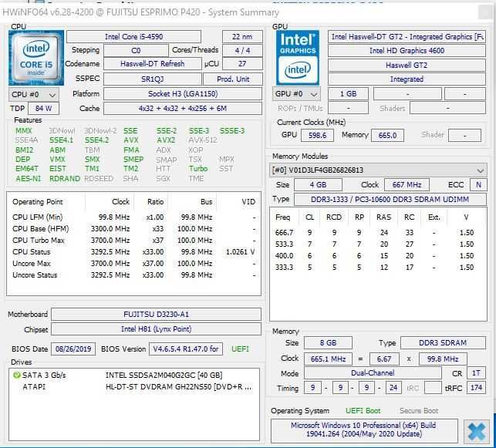Click the Socket H3 (LGA1150) platform field
This screenshot has height=448, width=496.
click(x=183, y=94)
